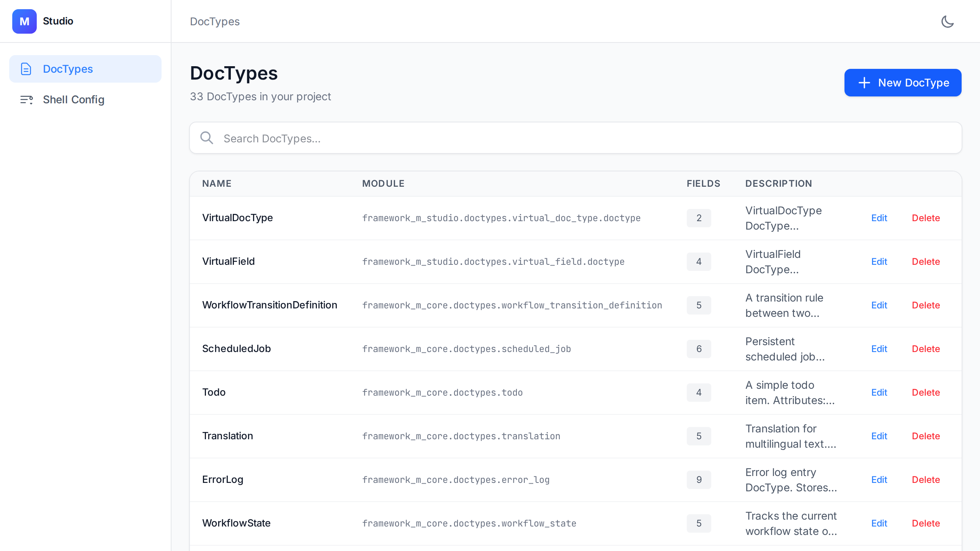This screenshot has width=980, height=551.
Task: Delete the VirtualField row
Action: (926, 262)
